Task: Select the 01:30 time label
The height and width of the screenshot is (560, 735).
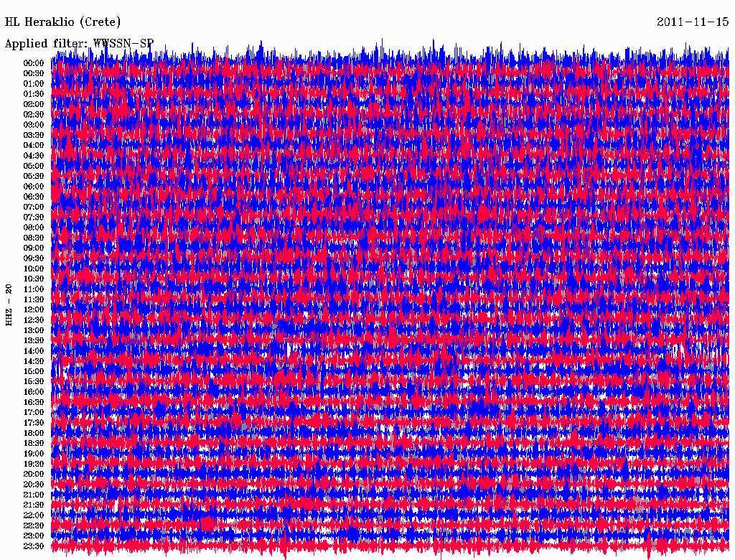Action: (x=34, y=94)
